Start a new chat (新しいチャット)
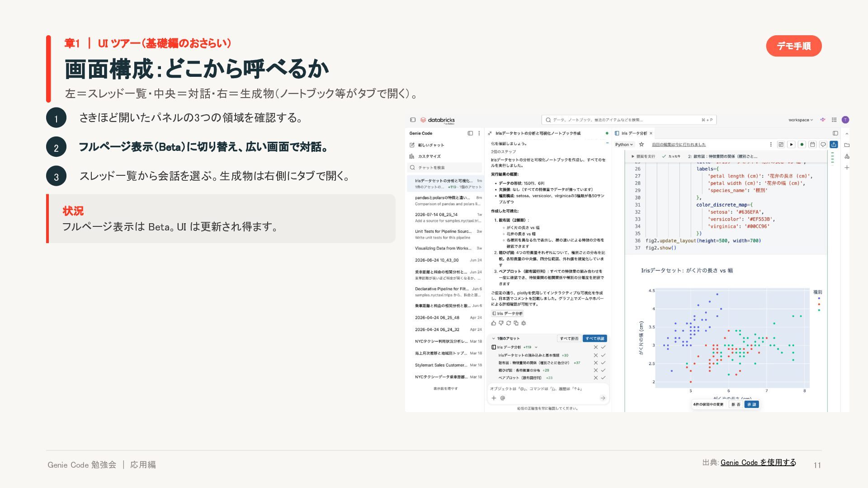The image size is (868, 488). pos(427,145)
